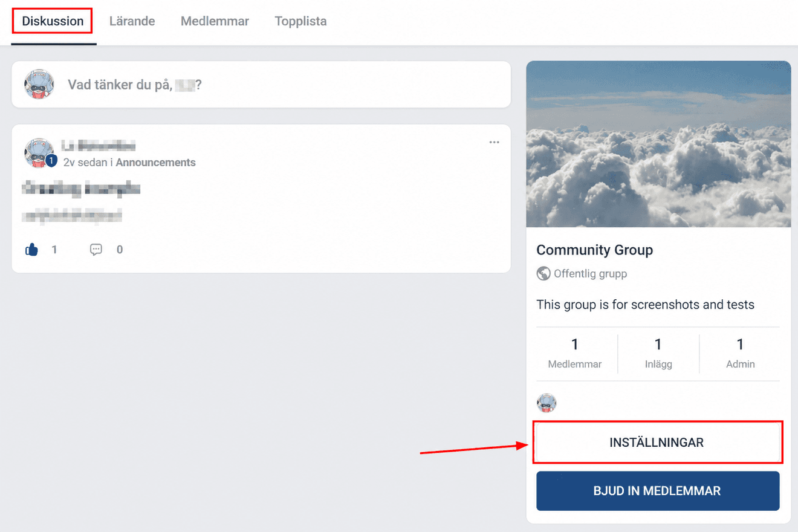Viewport: 798px width, 532px height.
Task: Open the post's three-dot options menu
Action: (x=495, y=143)
